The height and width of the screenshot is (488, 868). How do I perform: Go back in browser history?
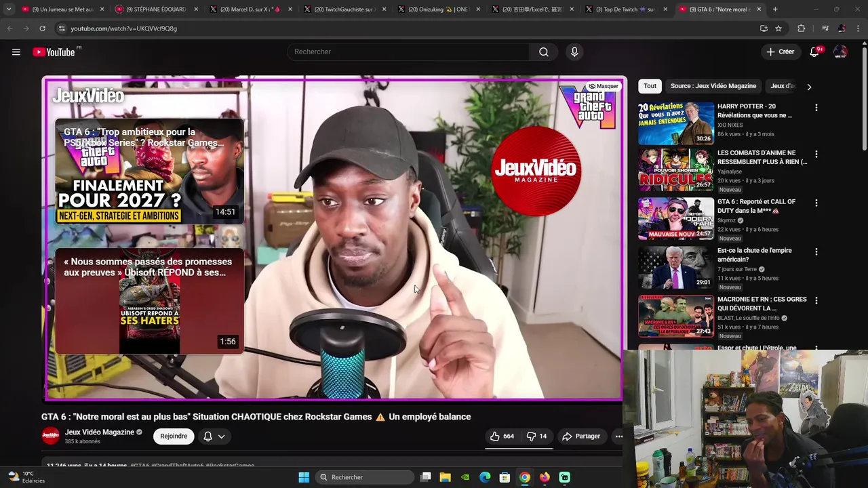[9, 28]
